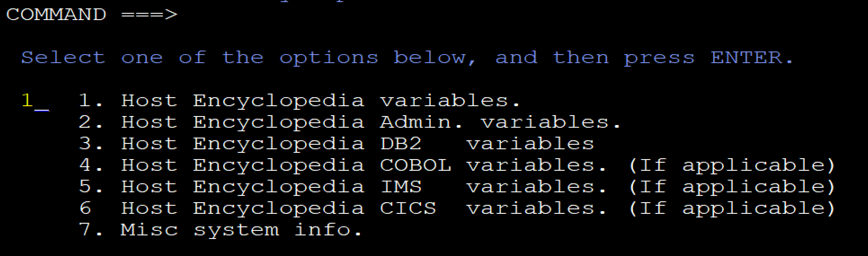Select Host Encyclopedia DB2 variables entry
Image resolution: width=868 pixels, height=256 pixels.
[x=357, y=144]
